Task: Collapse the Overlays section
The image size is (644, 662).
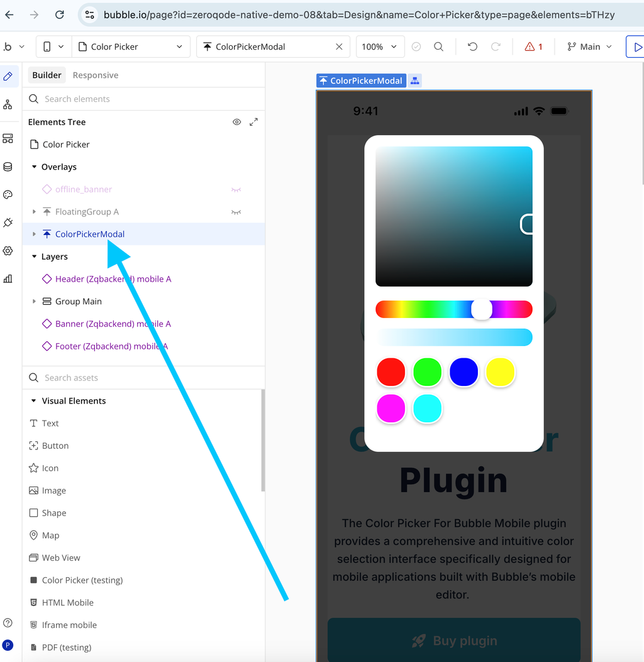Action: (34, 167)
